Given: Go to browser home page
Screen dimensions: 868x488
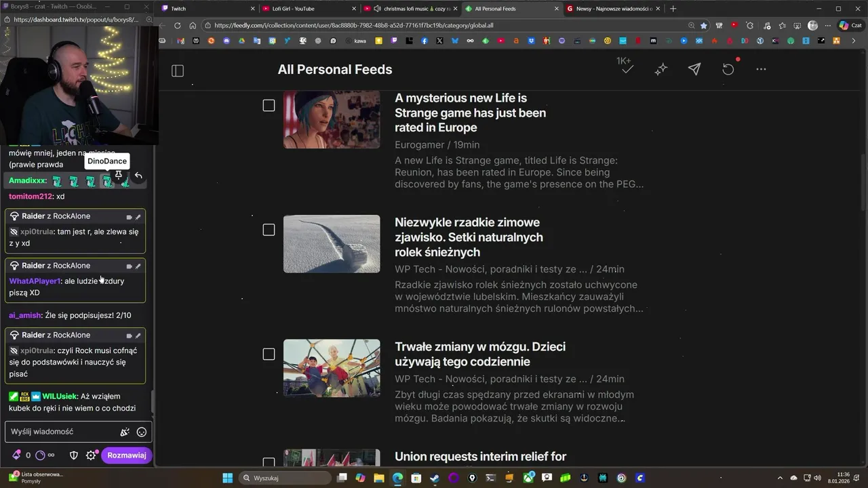Looking at the screenshot, I should (193, 26).
